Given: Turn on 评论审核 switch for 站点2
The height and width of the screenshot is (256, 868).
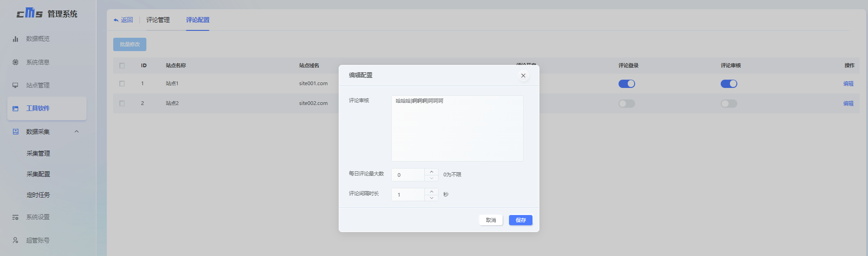Looking at the screenshot, I should (729, 104).
